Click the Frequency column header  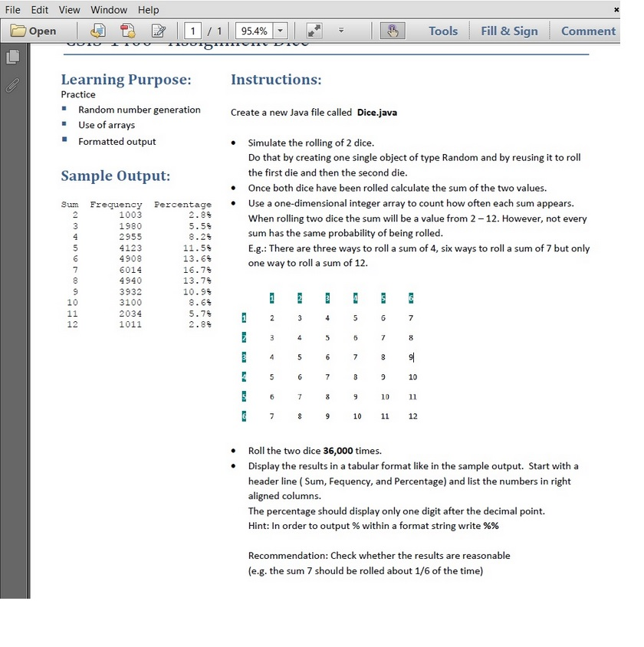[x=116, y=205]
